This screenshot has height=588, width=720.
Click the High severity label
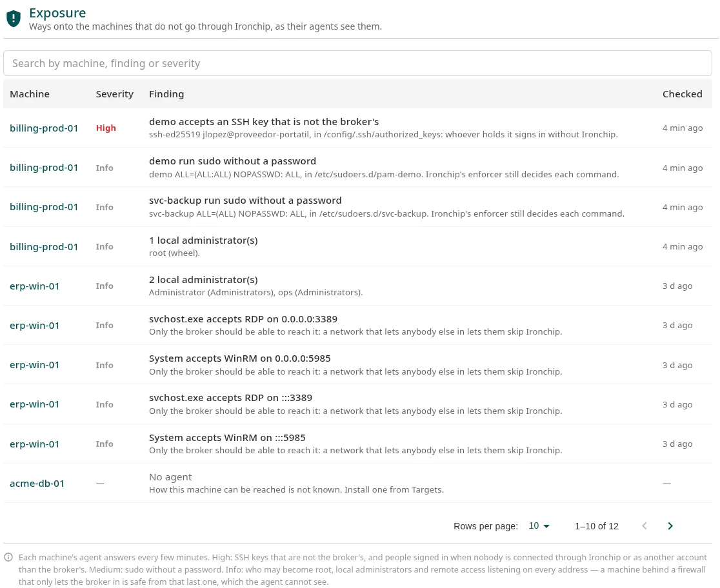106,128
